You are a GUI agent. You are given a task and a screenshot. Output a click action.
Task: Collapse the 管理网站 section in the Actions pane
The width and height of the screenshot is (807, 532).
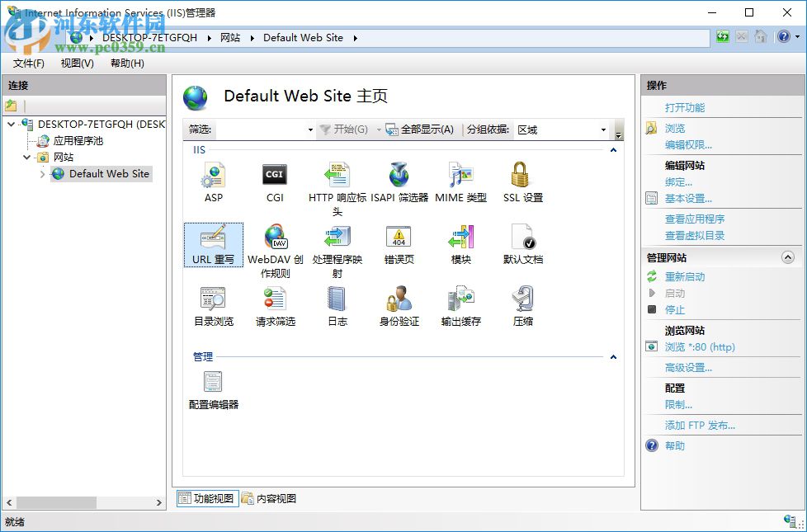tap(788, 257)
